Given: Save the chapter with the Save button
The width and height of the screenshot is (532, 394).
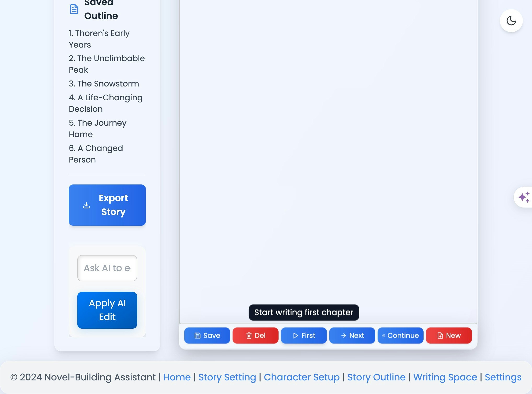Looking at the screenshot, I should [x=207, y=335].
